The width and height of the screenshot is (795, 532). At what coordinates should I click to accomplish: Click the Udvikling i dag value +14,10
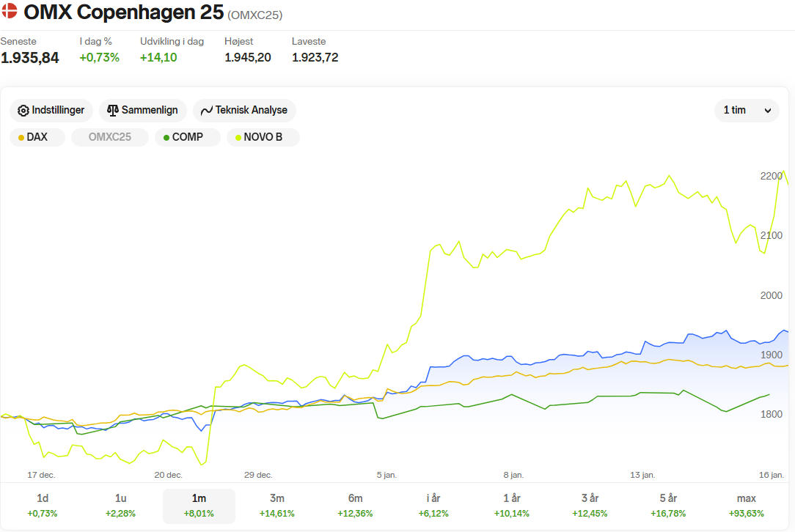[x=158, y=58]
